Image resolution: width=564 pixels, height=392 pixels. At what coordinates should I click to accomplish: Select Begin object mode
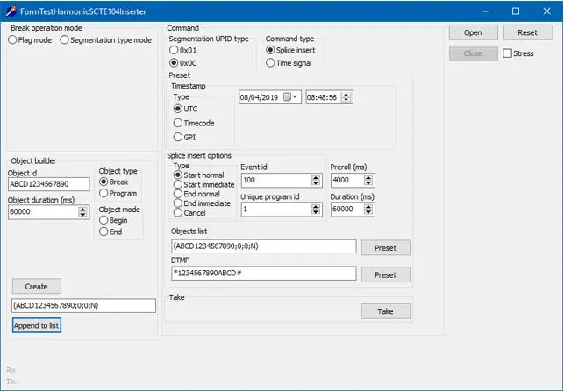point(104,221)
